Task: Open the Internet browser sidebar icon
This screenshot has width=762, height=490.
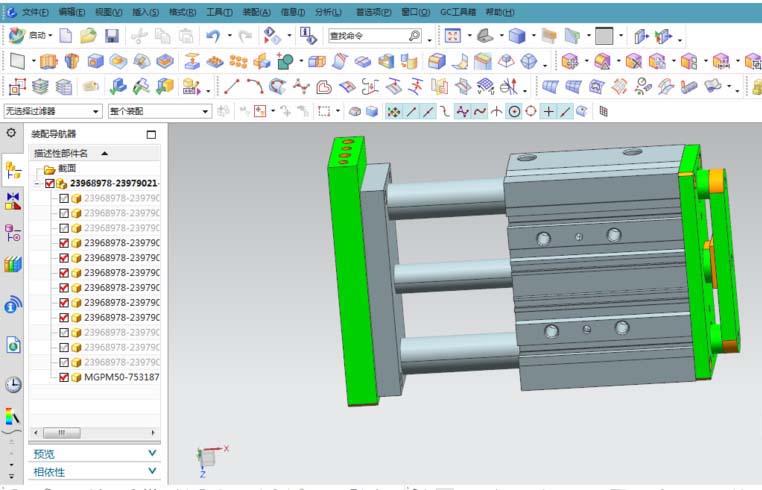Action: pos(13,345)
